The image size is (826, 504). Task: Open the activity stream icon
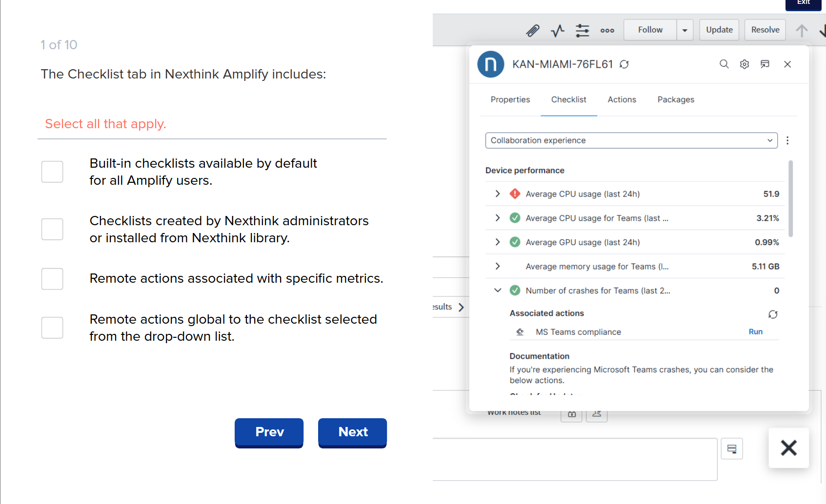(557, 30)
